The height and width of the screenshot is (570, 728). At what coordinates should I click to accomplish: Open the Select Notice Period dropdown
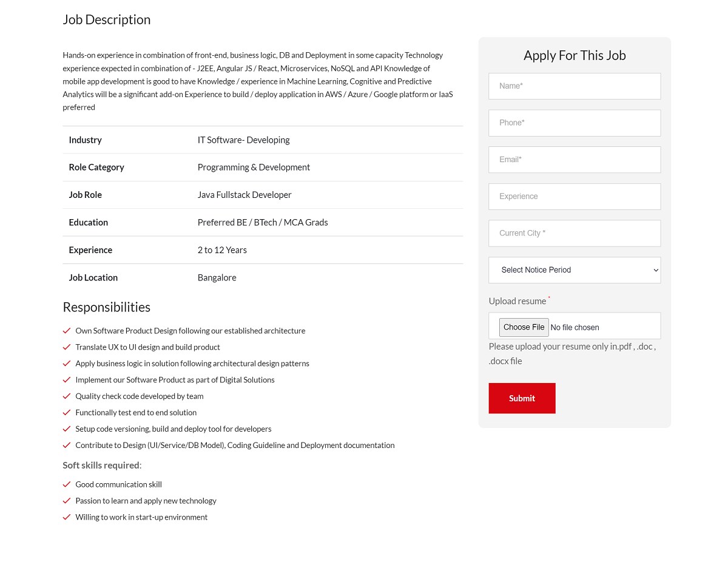(x=574, y=270)
